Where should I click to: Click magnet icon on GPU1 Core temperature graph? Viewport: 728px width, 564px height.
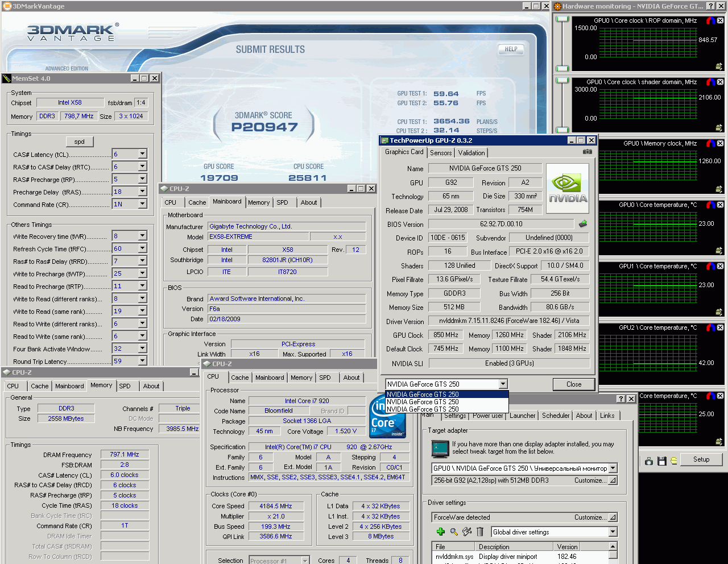pos(711,266)
